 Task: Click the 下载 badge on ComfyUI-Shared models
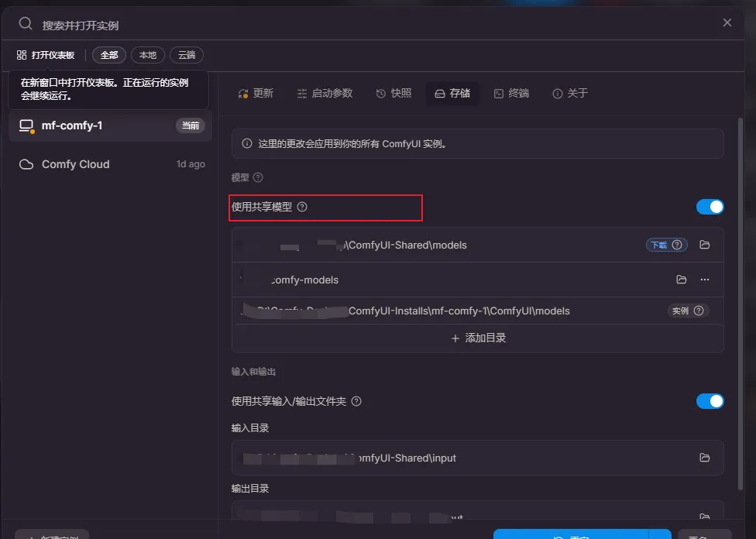pos(666,245)
